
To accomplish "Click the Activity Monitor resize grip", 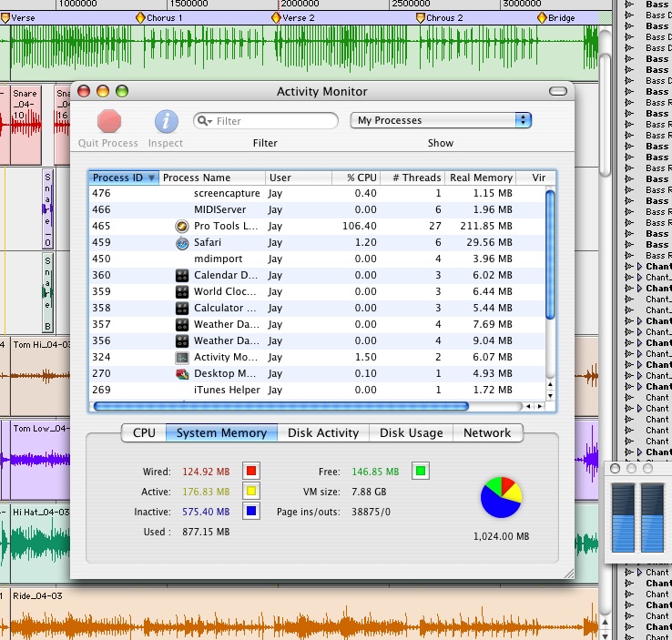I will click(x=568, y=574).
